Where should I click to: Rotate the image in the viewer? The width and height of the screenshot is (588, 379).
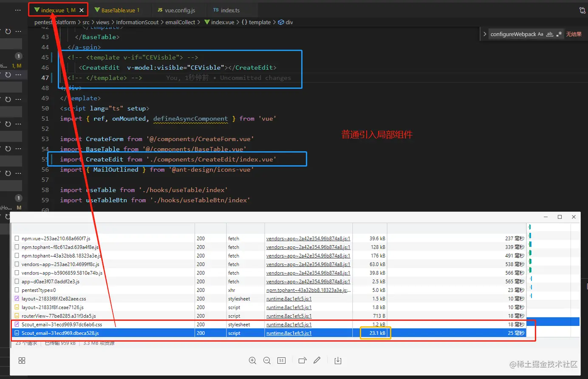click(302, 360)
